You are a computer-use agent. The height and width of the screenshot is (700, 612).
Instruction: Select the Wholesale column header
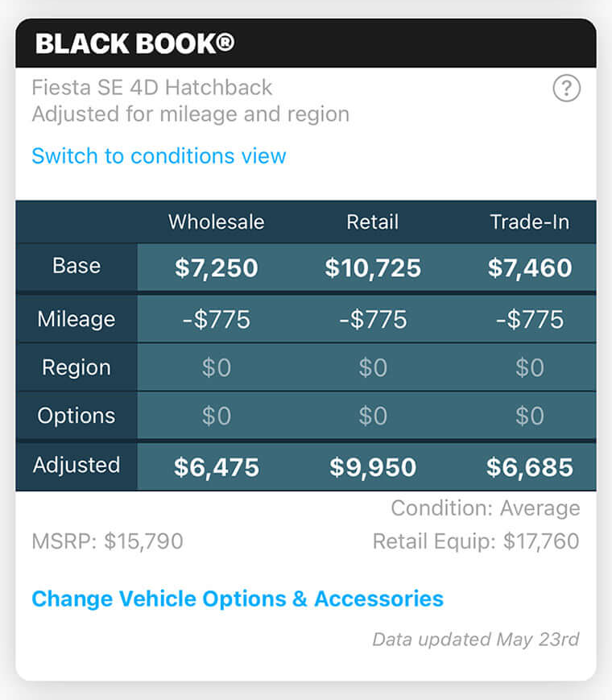[215, 222]
